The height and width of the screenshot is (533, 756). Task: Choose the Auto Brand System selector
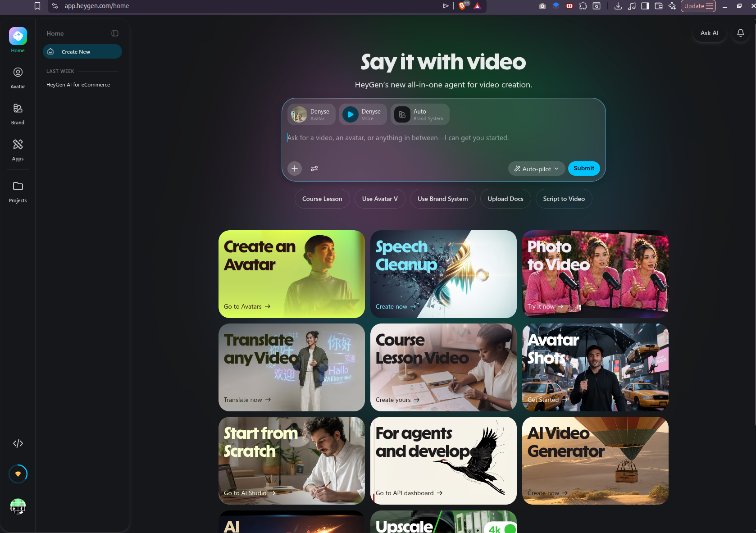[420, 114]
